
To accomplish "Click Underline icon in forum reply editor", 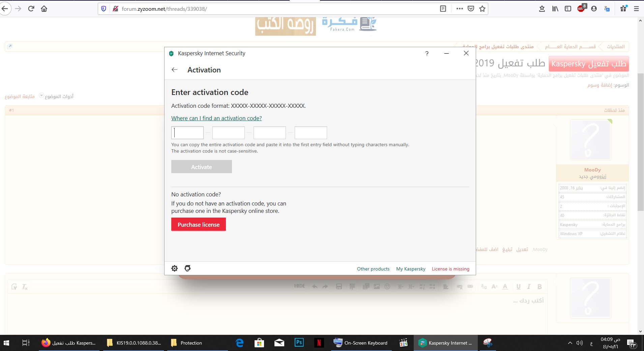I will coord(519,287).
